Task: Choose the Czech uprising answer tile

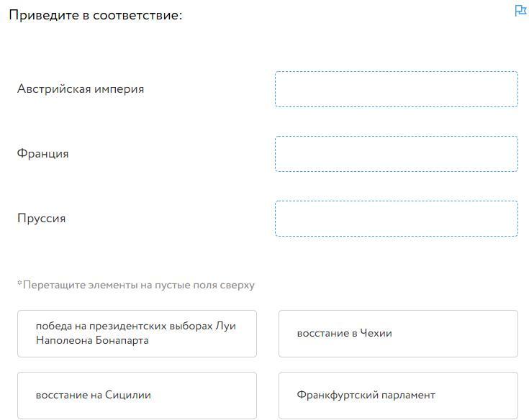Action: (398, 334)
